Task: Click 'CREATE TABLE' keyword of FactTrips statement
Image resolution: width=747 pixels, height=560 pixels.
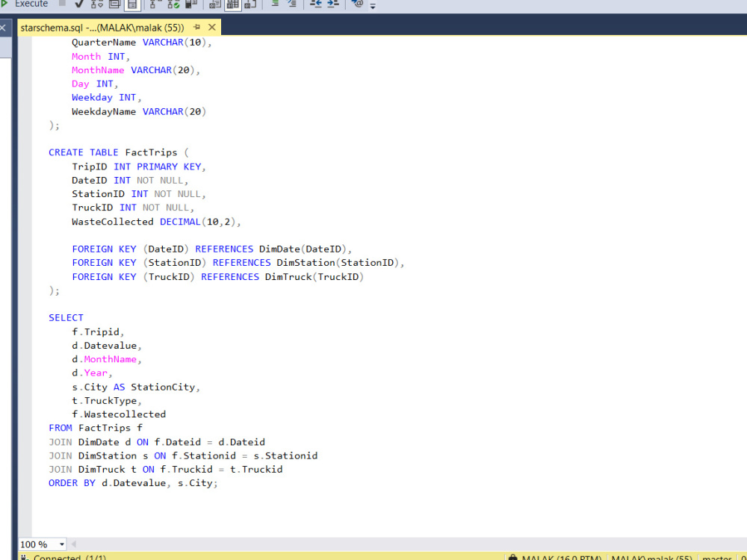Action: (x=84, y=152)
